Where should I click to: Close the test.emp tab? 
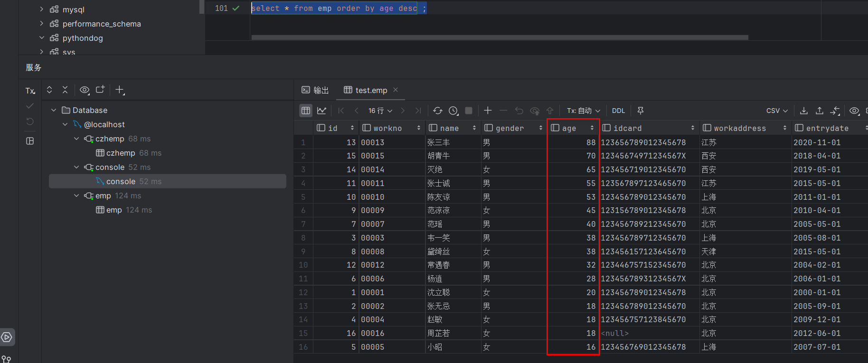pos(396,90)
